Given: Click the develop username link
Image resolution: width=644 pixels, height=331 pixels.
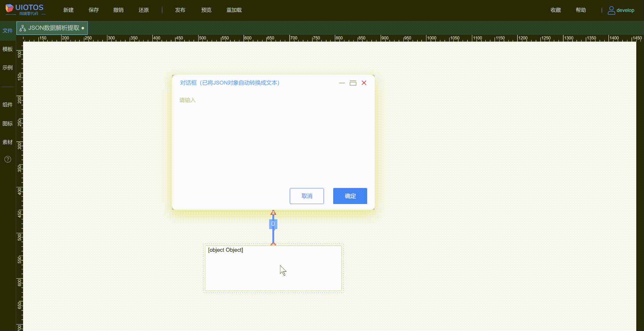Looking at the screenshot, I should [625, 10].
